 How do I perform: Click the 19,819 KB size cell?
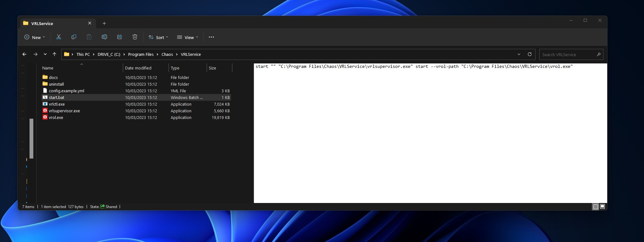pyautogui.click(x=221, y=117)
